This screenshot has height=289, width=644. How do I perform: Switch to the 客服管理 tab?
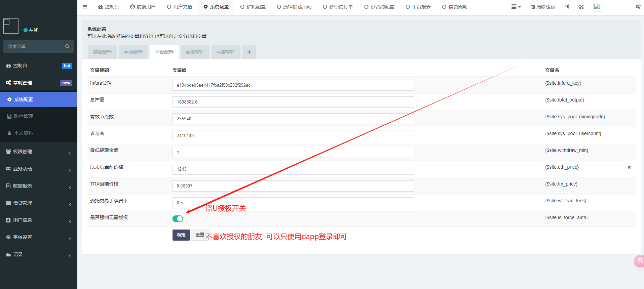[x=195, y=52]
